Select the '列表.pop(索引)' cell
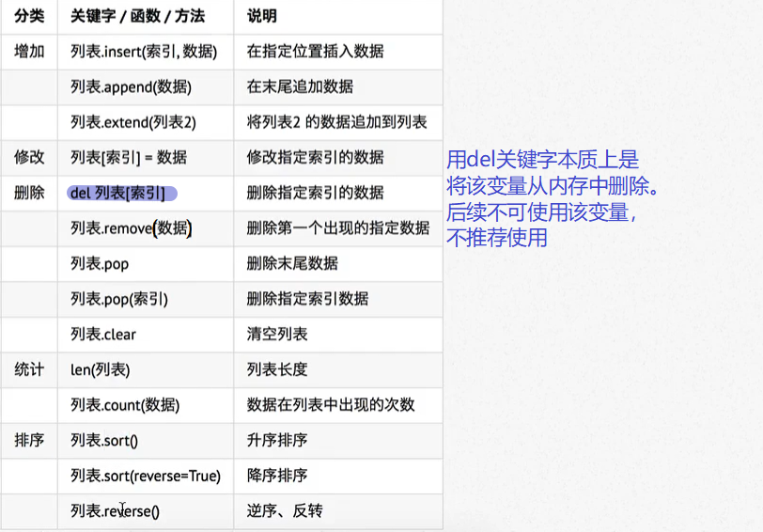Viewport: 763px width, 532px height. pos(119,299)
